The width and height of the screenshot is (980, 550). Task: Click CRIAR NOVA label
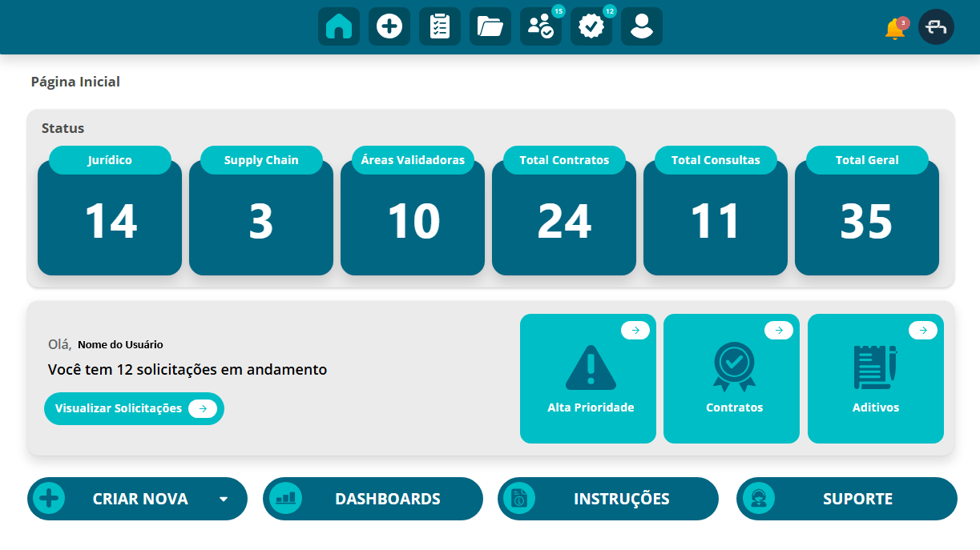pos(140,499)
